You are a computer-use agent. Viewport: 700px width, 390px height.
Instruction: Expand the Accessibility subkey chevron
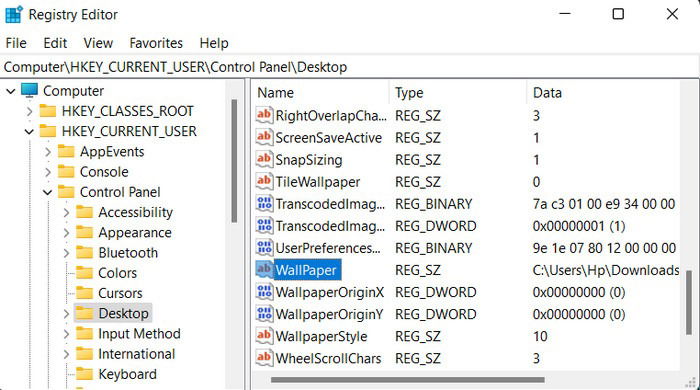pos(66,212)
